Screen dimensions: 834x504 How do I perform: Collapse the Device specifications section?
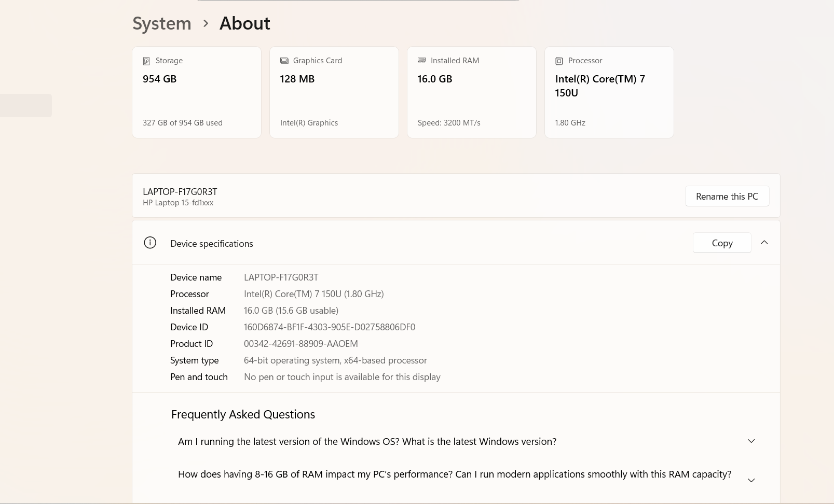pos(764,242)
